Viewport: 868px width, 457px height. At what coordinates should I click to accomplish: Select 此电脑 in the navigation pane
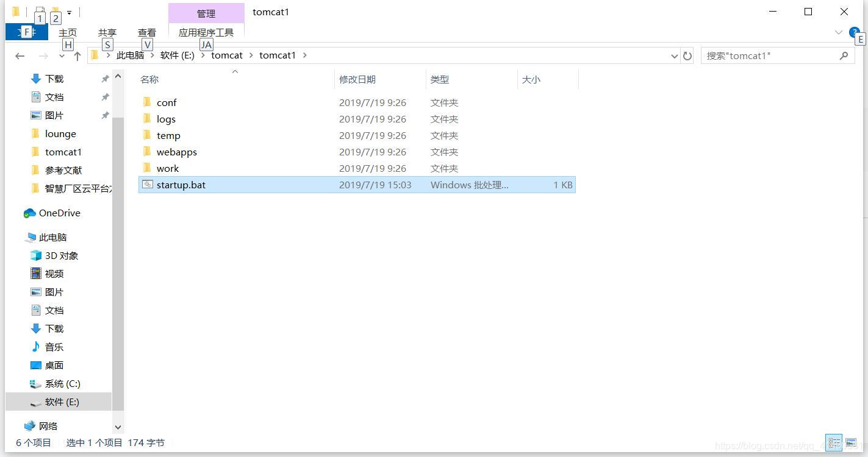coord(52,237)
